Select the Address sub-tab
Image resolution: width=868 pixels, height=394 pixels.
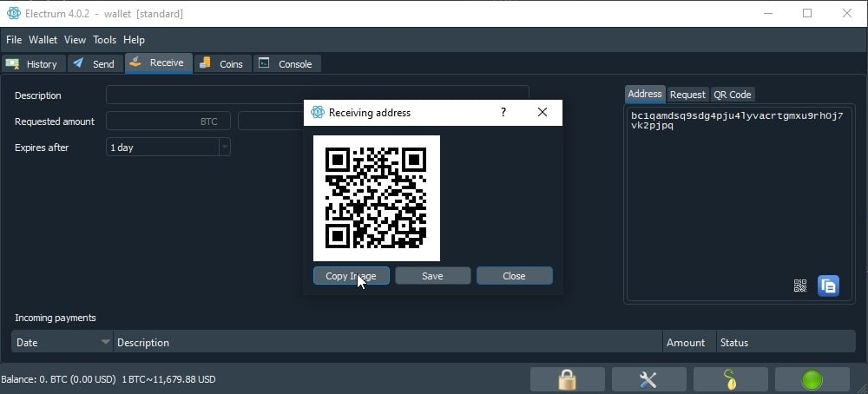(x=645, y=94)
